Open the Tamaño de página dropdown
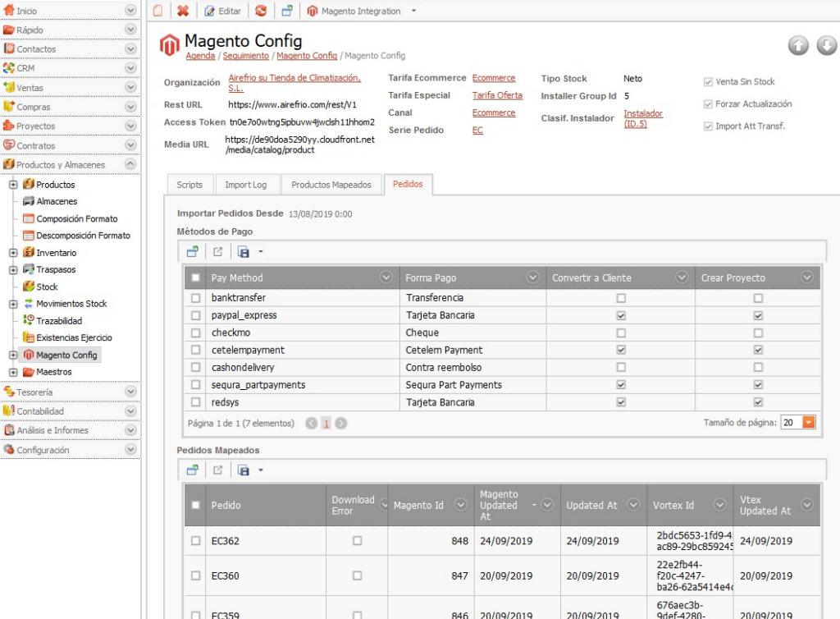Image resolution: width=840 pixels, height=619 pixels. pyautogui.click(x=808, y=422)
